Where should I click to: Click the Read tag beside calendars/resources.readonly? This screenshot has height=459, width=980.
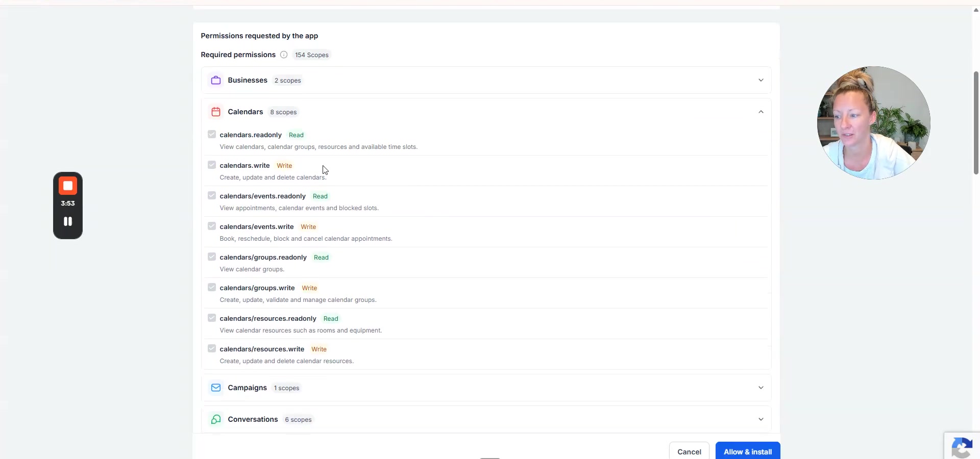click(x=331, y=319)
